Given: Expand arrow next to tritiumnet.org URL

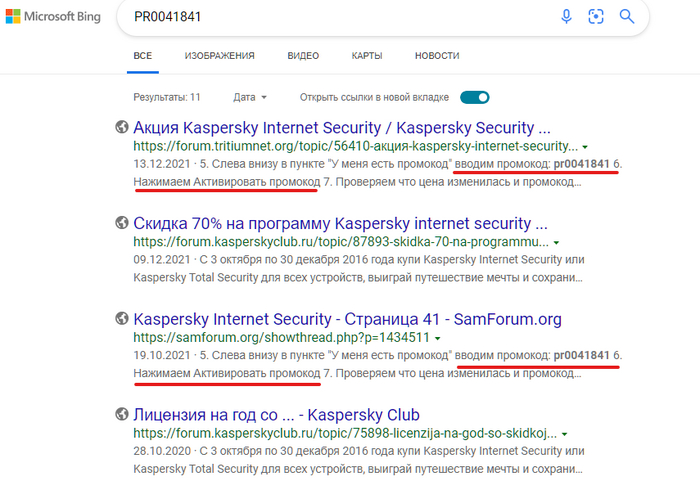Looking at the screenshot, I should pyautogui.click(x=585, y=146).
